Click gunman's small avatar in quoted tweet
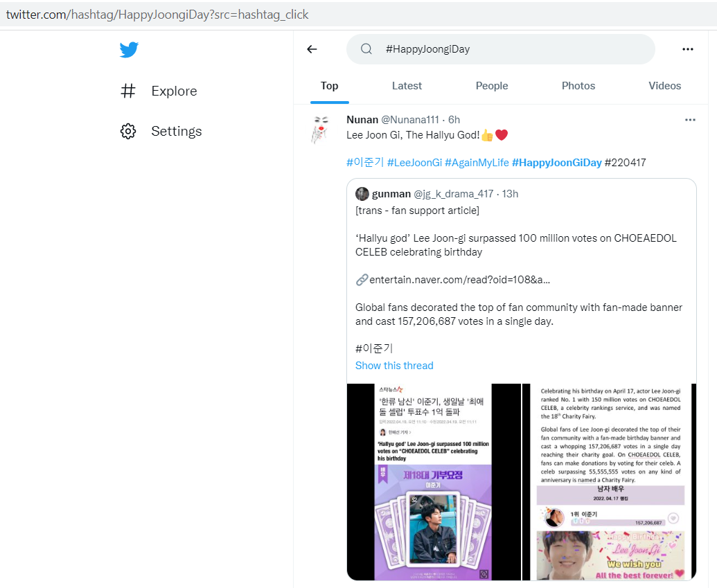Image resolution: width=717 pixels, height=588 pixels. pyautogui.click(x=362, y=194)
